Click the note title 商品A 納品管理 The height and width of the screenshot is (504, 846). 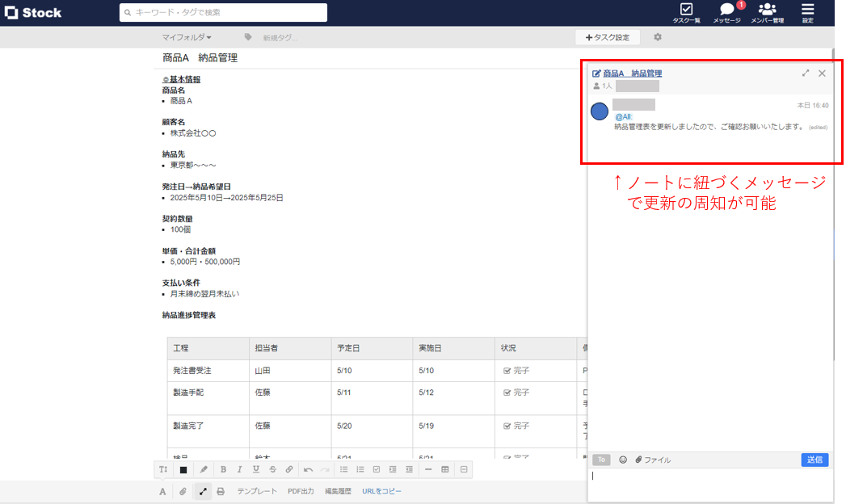(200, 58)
